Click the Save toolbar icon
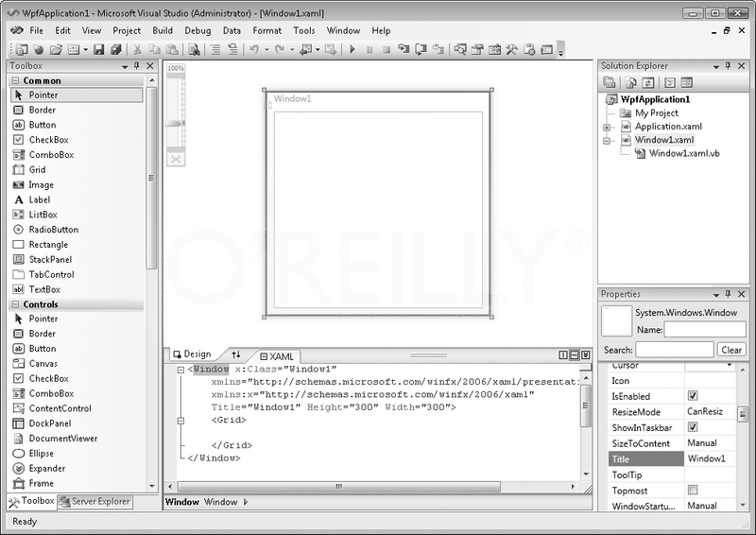 (99, 49)
